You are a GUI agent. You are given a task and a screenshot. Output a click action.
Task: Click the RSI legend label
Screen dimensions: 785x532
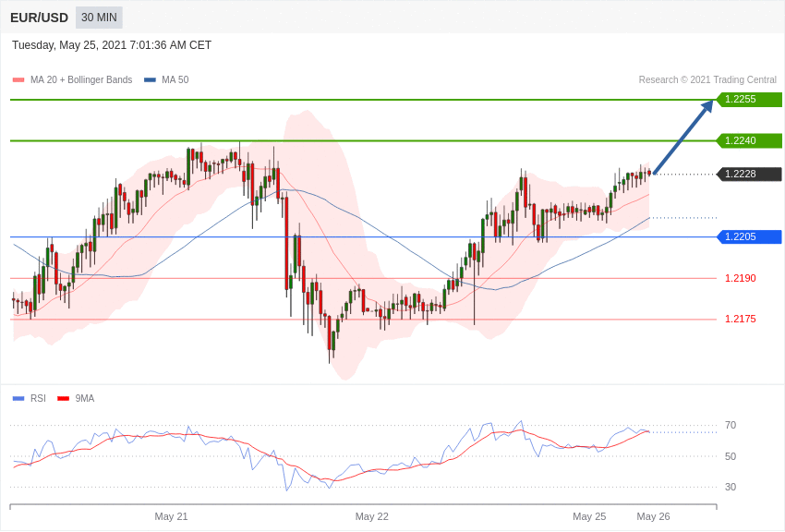[x=38, y=398]
